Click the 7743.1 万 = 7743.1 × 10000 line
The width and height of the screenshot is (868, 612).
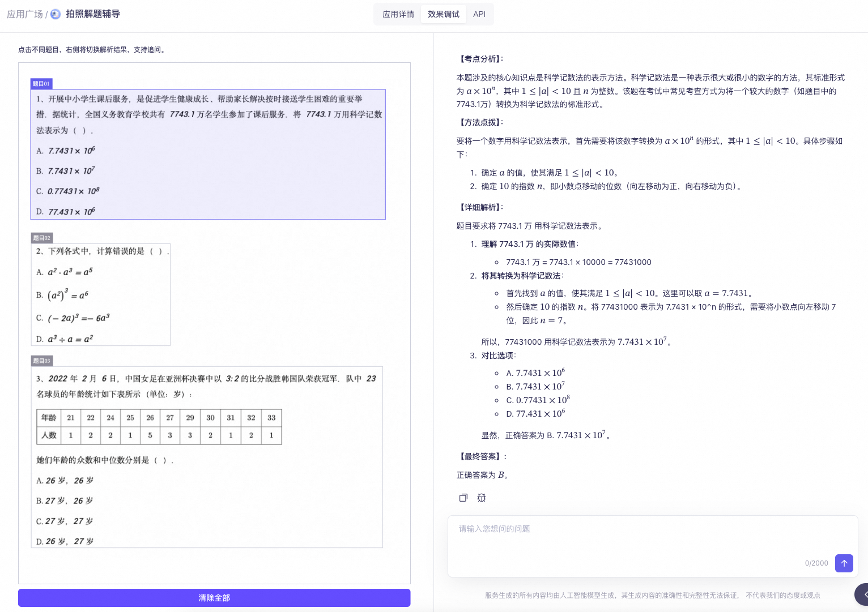pyautogui.click(x=578, y=262)
